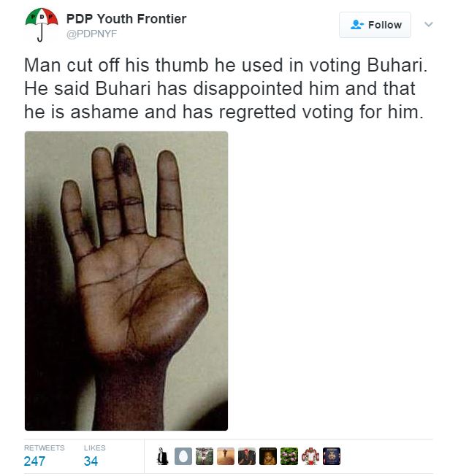Click the last dark blue emblem avatar

[332, 456]
